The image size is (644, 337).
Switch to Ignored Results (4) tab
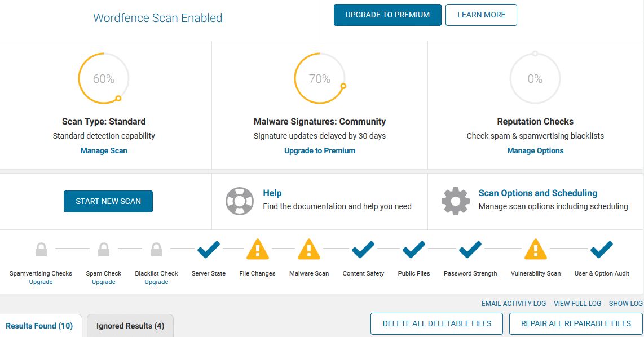[x=130, y=326]
